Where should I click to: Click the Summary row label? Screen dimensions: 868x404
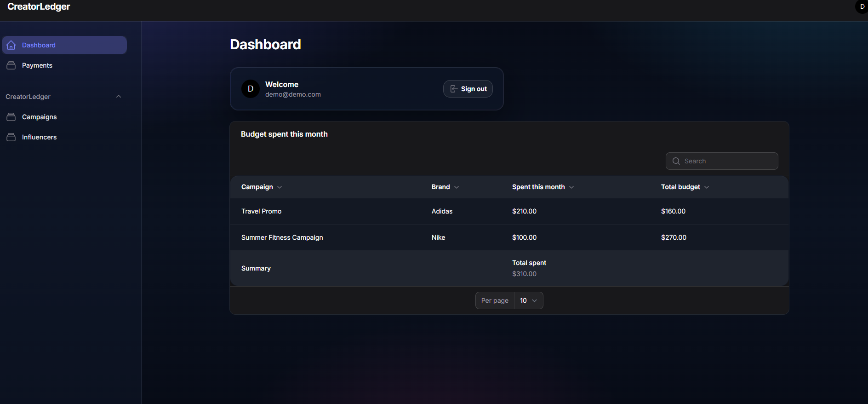tap(256, 268)
